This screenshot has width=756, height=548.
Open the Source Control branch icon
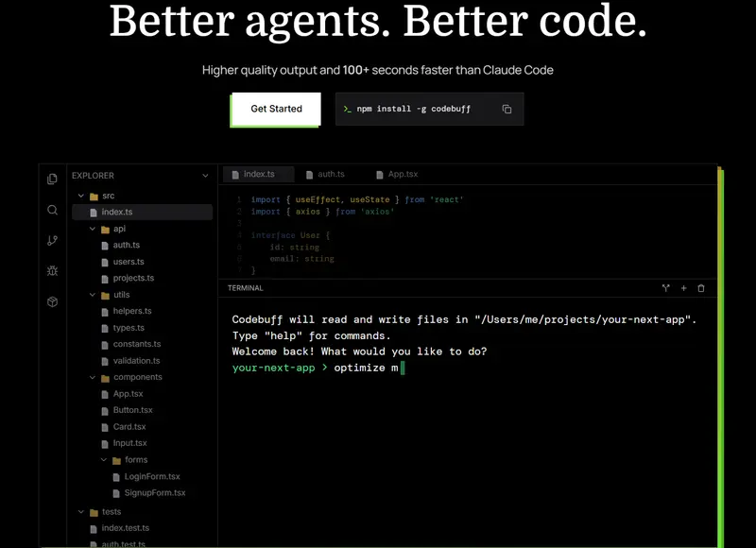click(53, 241)
